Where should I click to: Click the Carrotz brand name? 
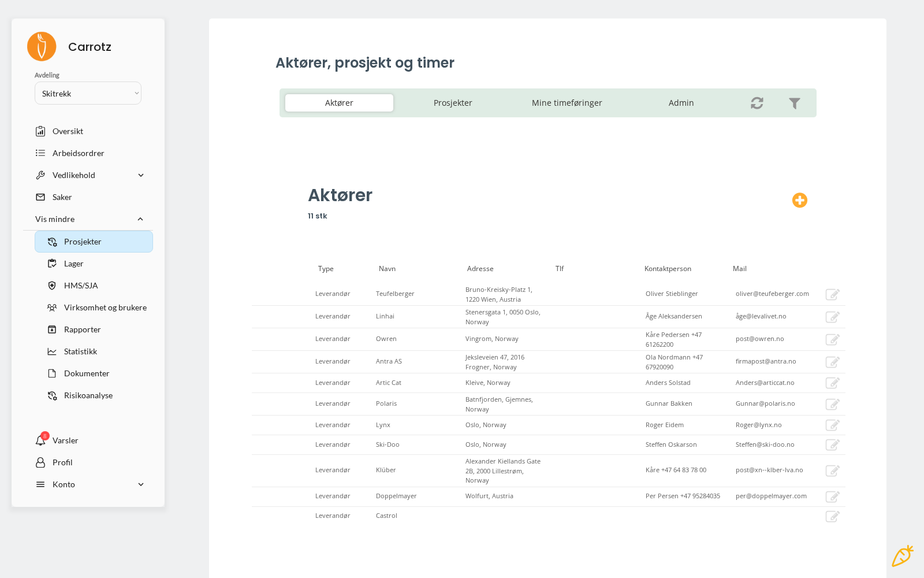[90, 47]
